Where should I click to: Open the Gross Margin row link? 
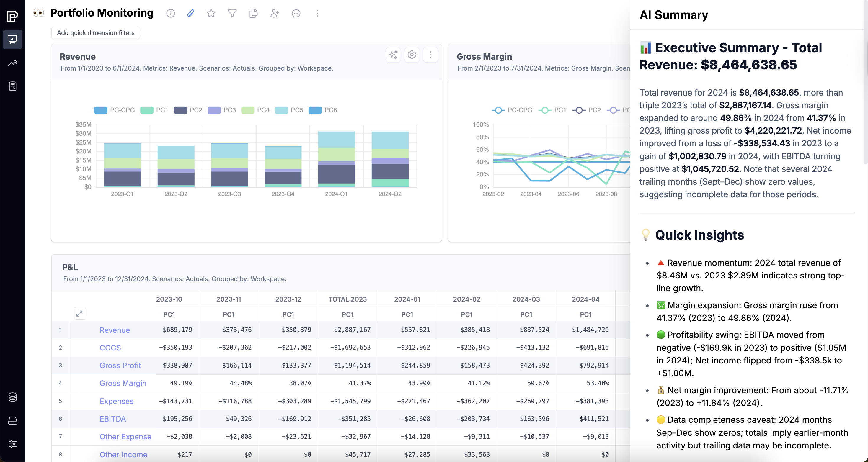(x=123, y=383)
